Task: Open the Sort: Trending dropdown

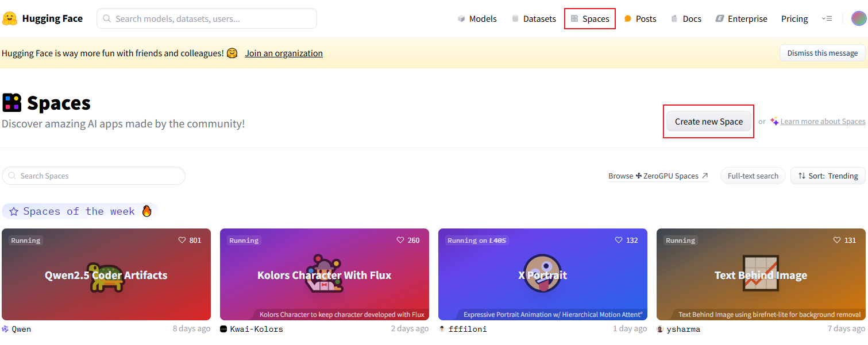Action: point(828,176)
